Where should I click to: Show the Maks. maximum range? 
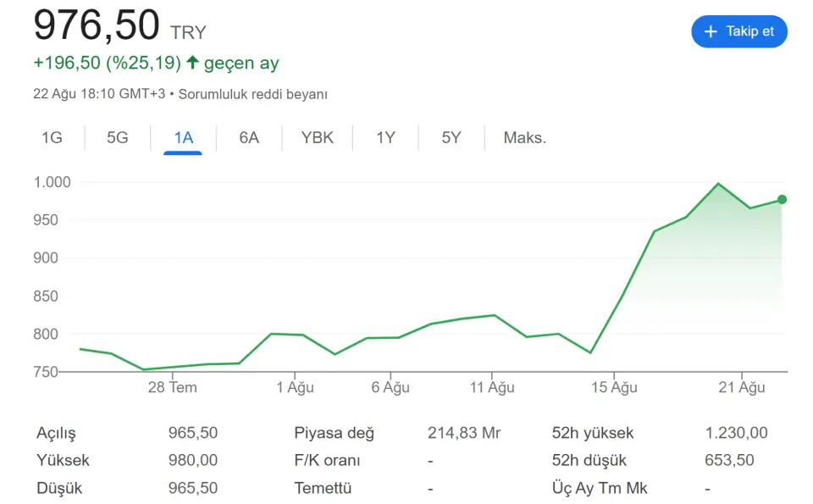pyautogui.click(x=525, y=138)
